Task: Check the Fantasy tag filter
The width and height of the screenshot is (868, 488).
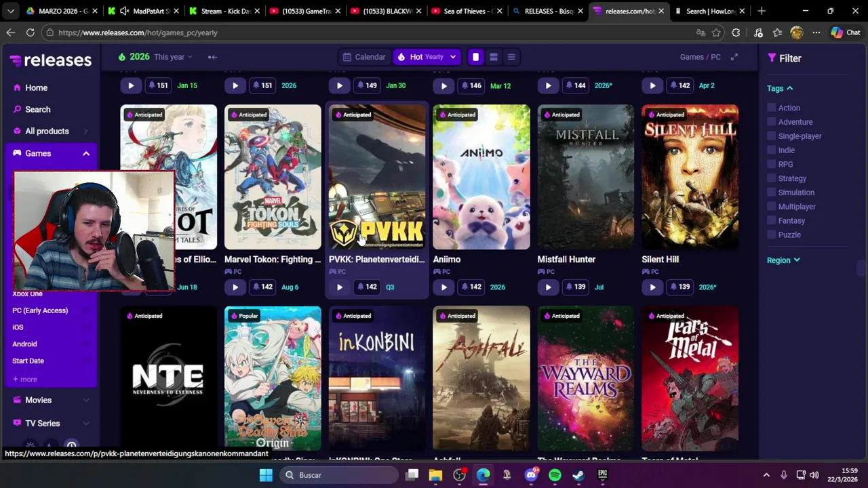Action: [771, 220]
